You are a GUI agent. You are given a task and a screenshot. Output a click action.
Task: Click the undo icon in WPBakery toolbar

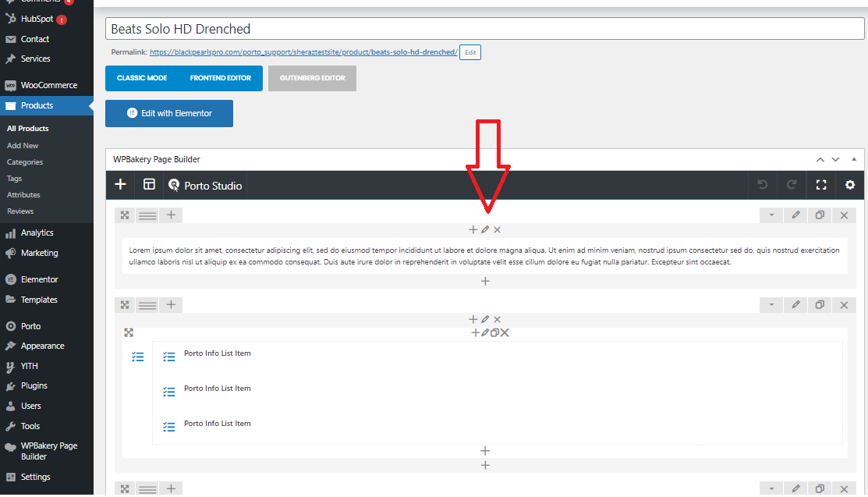pos(763,185)
